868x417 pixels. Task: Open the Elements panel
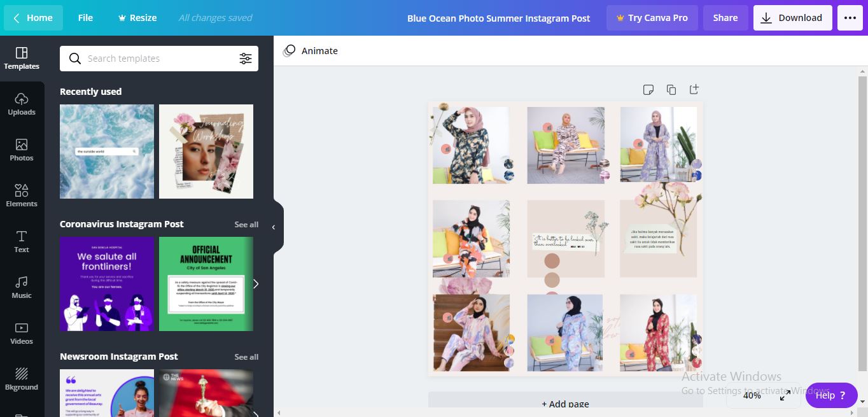pyautogui.click(x=22, y=196)
